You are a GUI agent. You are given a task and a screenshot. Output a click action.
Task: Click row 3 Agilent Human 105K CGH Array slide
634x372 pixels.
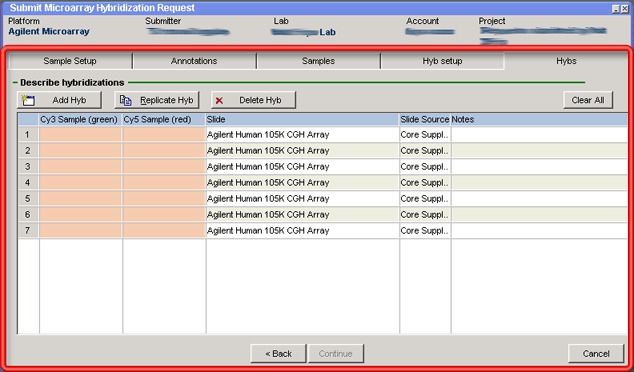coord(302,167)
